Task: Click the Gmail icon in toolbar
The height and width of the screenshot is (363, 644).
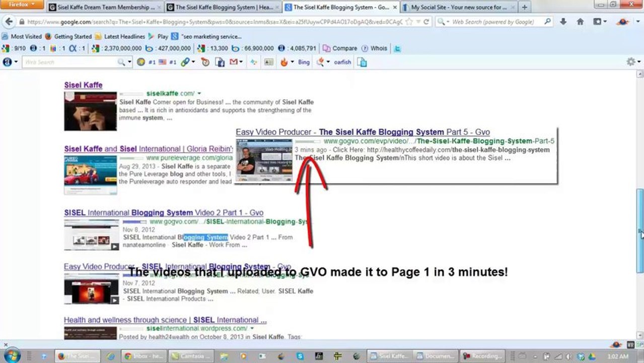Action: point(234,62)
